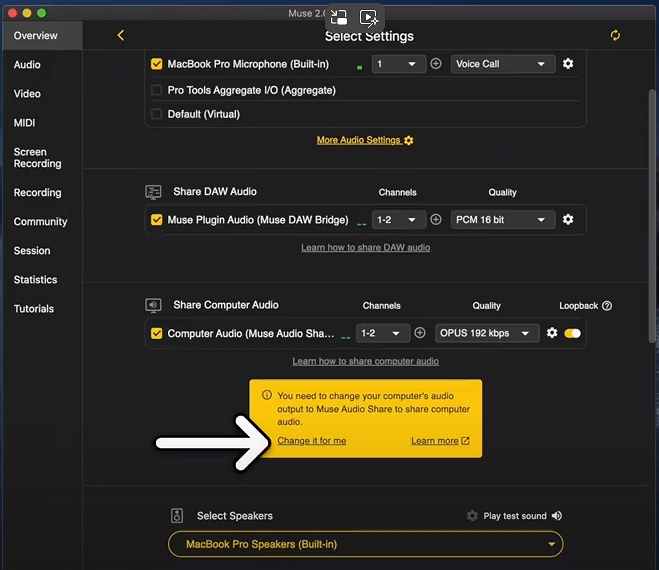659x570 pixels.
Task: Open the Recording sidebar section
Action: [x=37, y=193]
